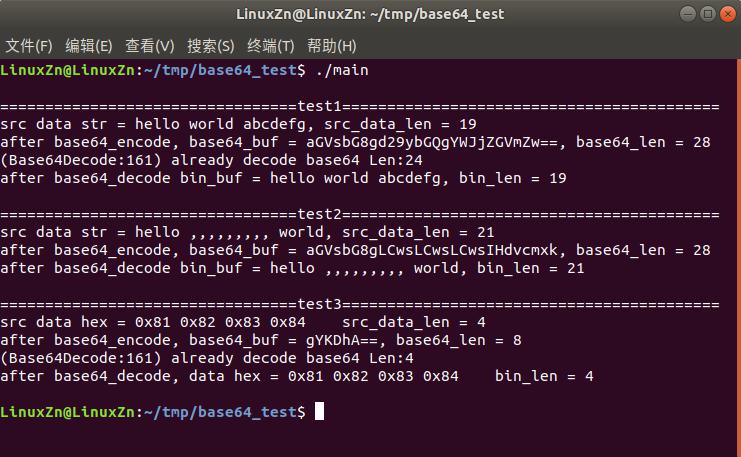Image resolution: width=741 pixels, height=457 pixels.
Task: Open the 查看(V) menu
Action: tap(150, 46)
